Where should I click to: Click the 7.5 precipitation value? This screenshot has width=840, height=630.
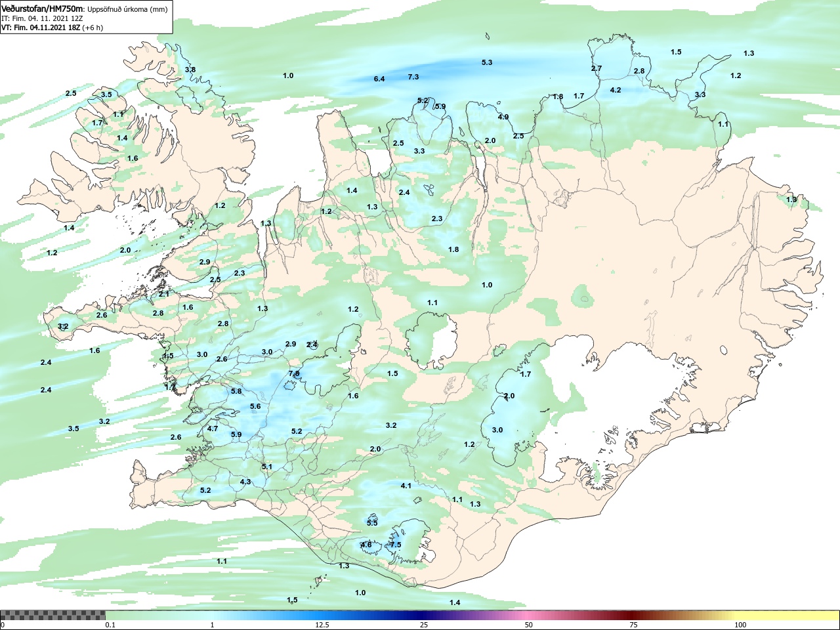tap(396, 545)
